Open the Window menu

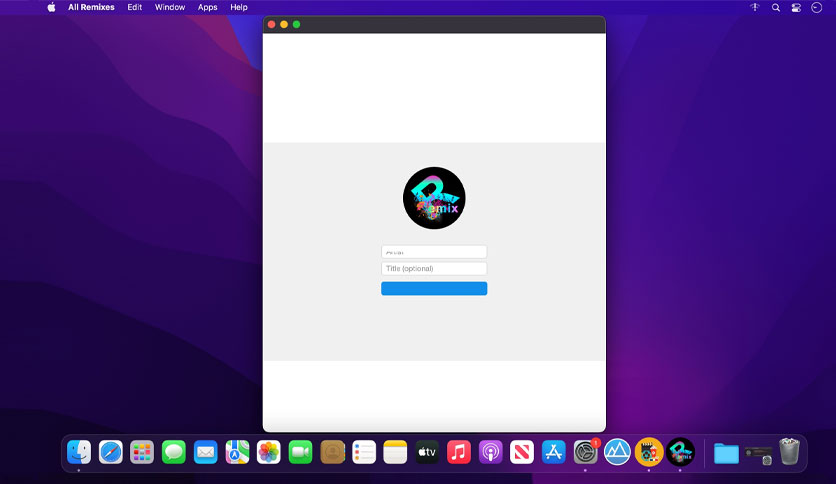coord(170,7)
